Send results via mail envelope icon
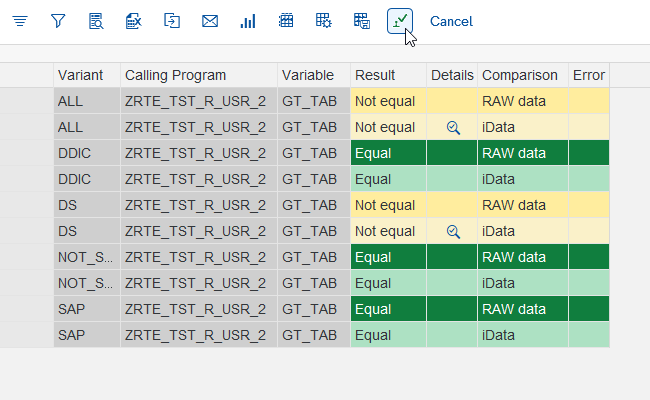 click(210, 21)
